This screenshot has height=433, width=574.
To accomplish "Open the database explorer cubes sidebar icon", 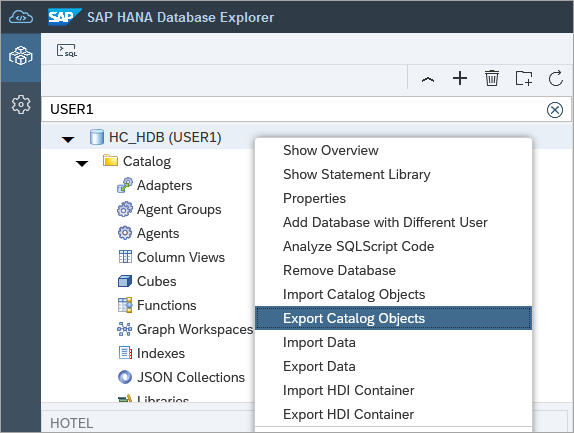I will [x=21, y=56].
